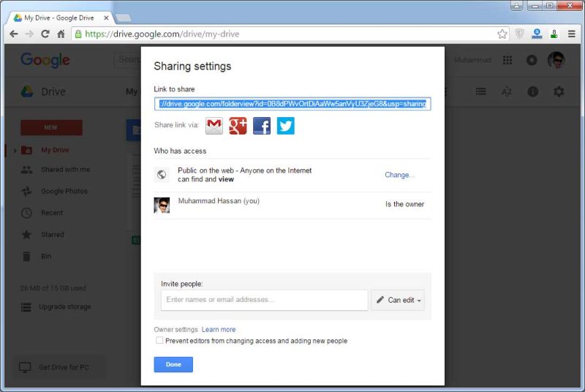
Task: Click the shield extension icon in toolbar
Action: click(519, 34)
